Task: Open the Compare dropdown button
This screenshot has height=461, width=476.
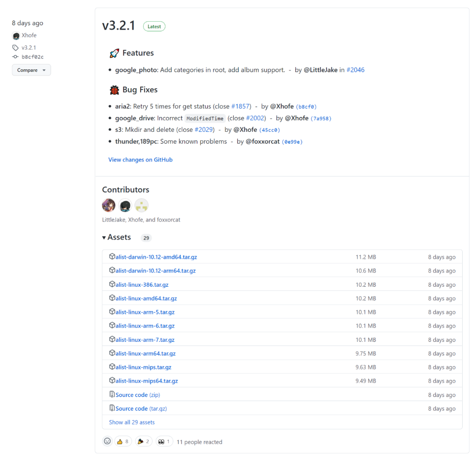Action: pyautogui.click(x=31, y=70)
